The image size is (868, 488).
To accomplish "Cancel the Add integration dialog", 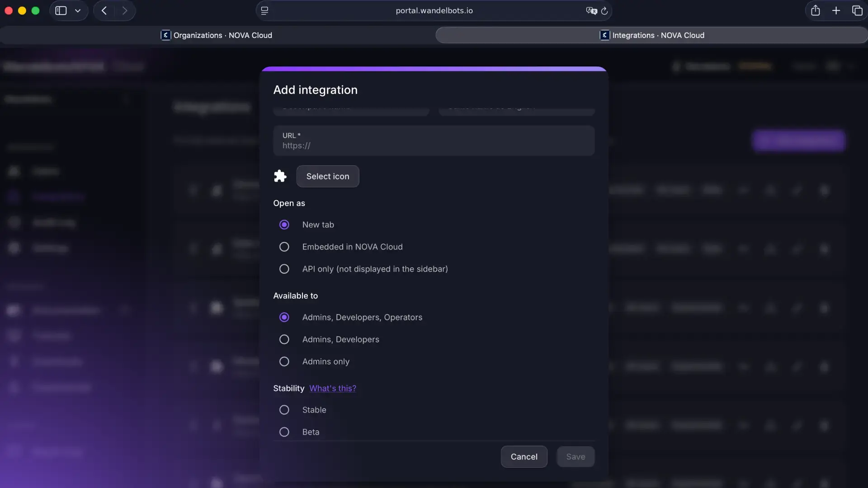I will coord(524,457).
